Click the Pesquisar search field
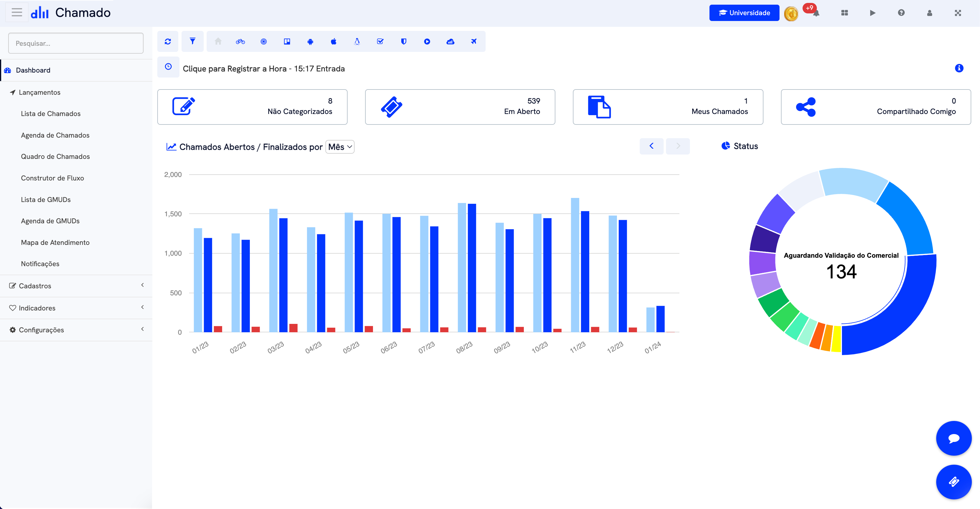This screenshot has height=509, width=980. click(x=76, y=43)
